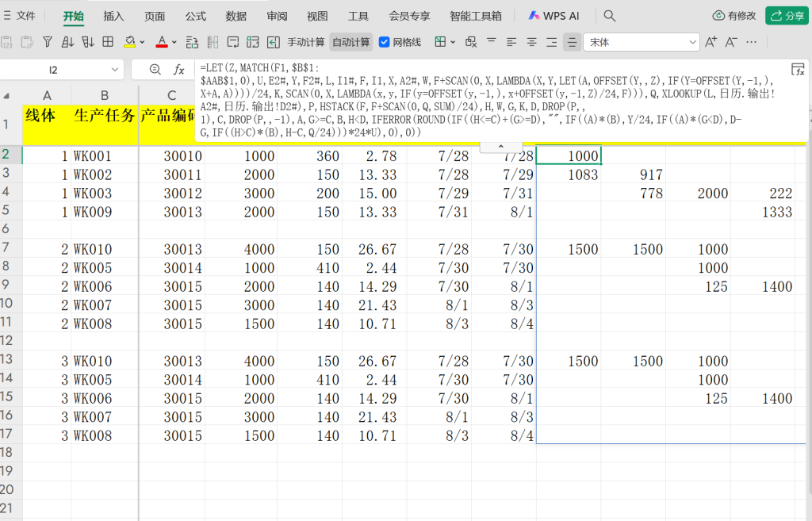Apply the yellow fill color bucket
The width and height of the screenshot is (812, 521).
(129, 42)
